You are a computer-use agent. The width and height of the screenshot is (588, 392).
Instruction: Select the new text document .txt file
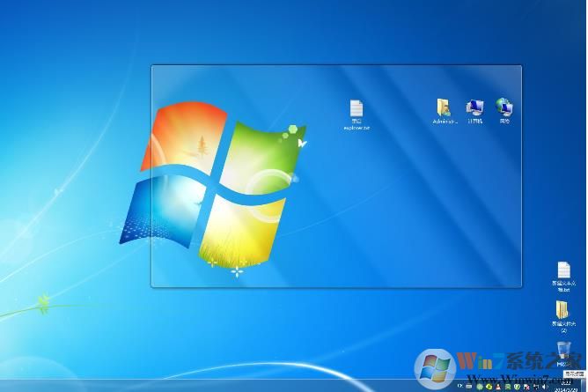pyautogui.click(x=563, y=271)
